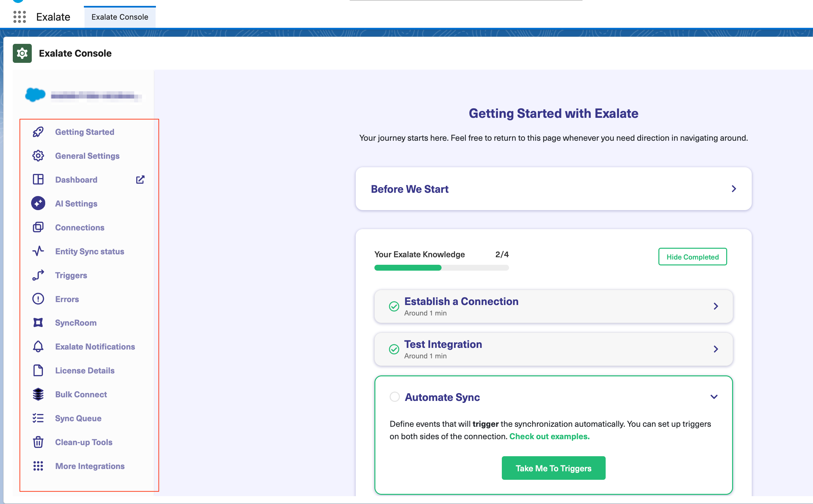Collapse the Automate Sync chevron
The height and width of the screenshot is (504, 813).
point(714,397)
